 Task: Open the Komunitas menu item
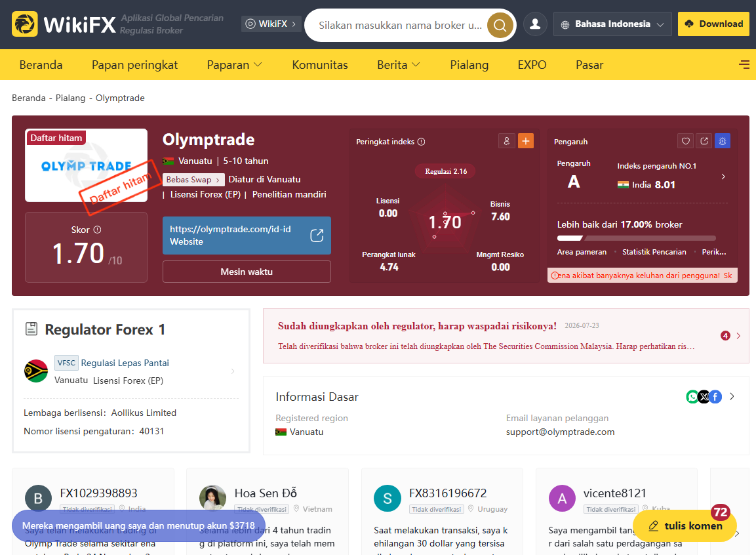320,64
